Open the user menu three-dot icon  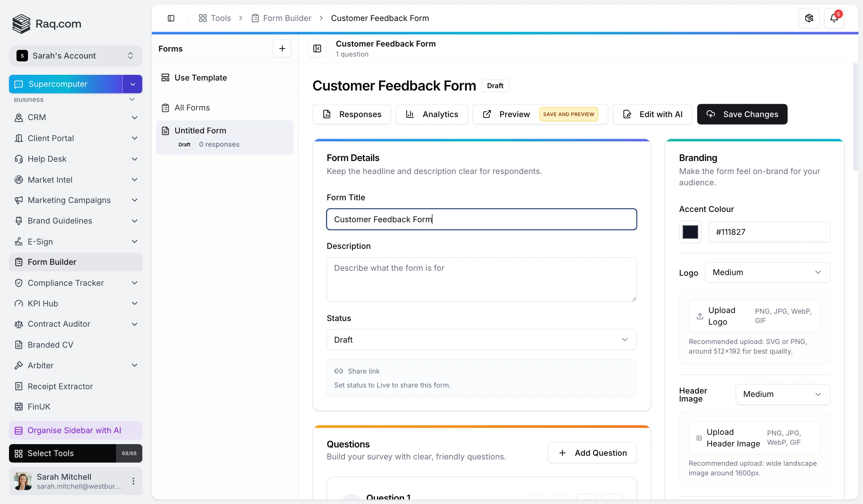tap(133, 481)
